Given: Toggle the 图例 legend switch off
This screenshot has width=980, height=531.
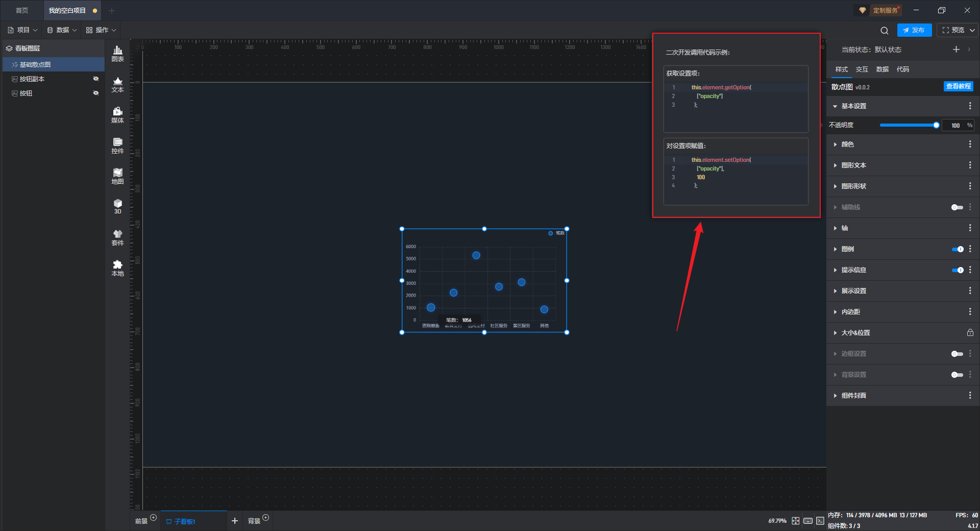Looking at the screenshot, I should click(957, 249).
